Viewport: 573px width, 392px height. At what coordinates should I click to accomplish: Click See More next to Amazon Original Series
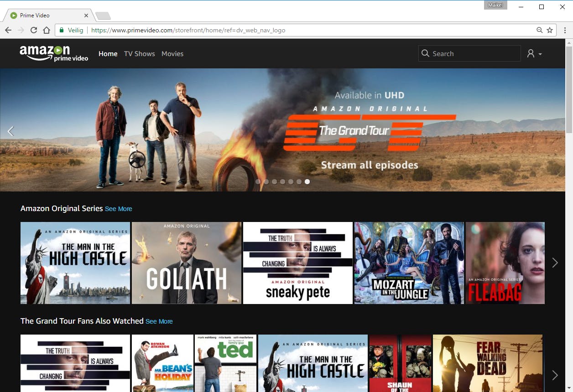tap(119, 209)
